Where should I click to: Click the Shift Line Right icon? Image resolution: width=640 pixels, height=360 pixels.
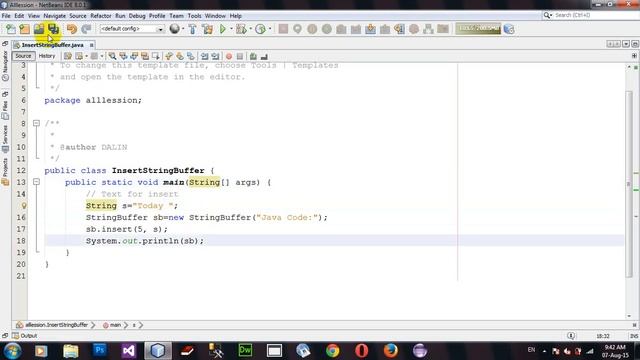[215, 56]
